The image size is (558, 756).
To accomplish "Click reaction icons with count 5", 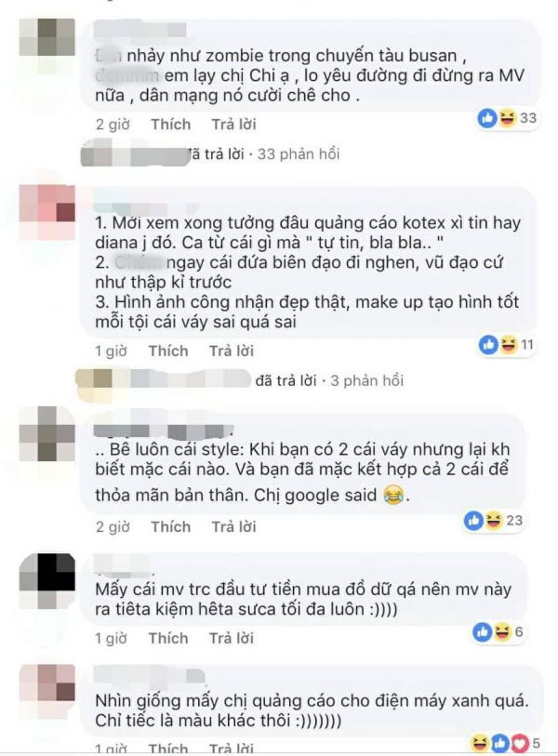I will point(504,743).
